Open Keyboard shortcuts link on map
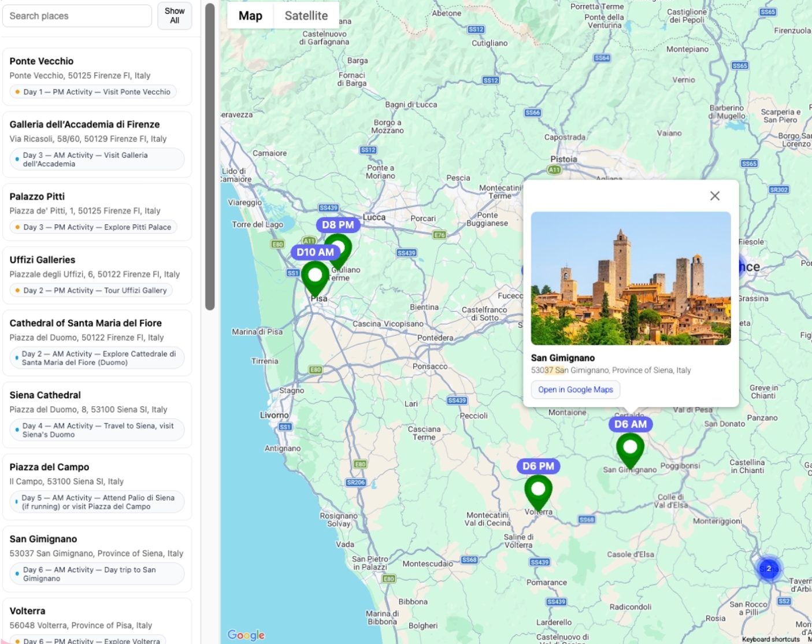This screenshot has height=644, width=812. coord(771,639)
